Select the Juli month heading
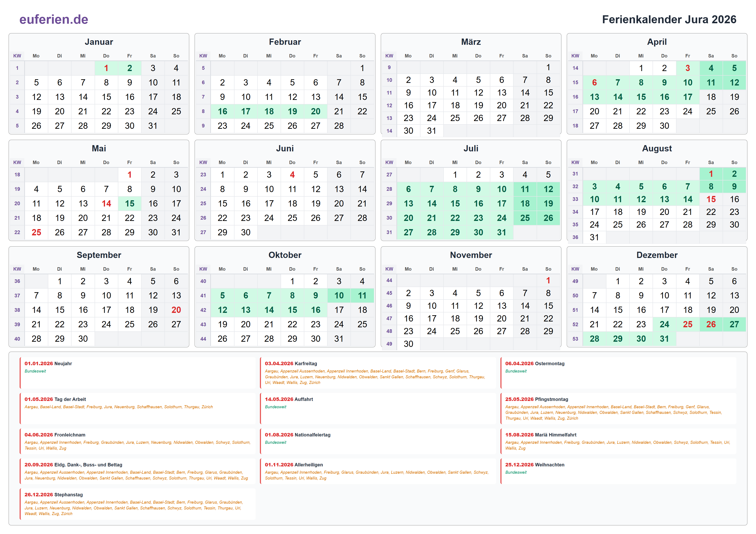 (x=471, y=148)
